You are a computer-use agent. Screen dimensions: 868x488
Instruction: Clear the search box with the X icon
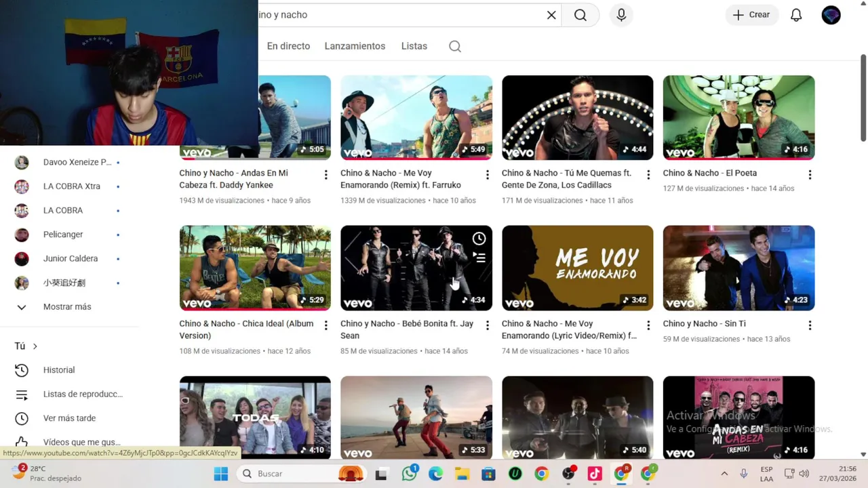(x=551, y=15)
